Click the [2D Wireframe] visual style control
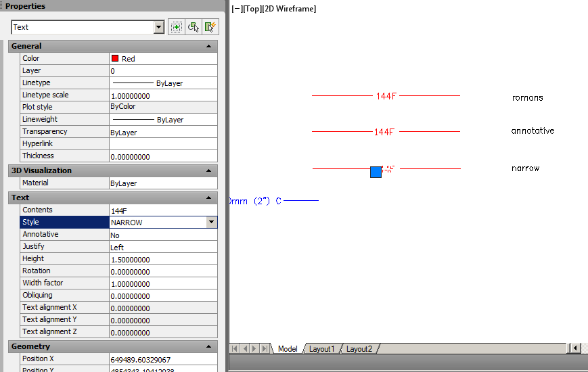Screen dimensions: 588x372 (289, 9)
